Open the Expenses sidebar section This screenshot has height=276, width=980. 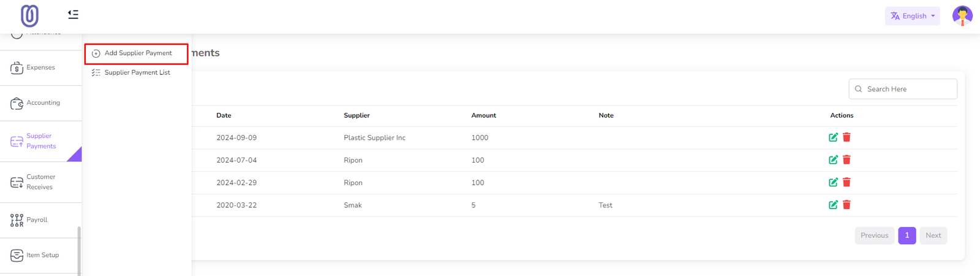[40, 67]
